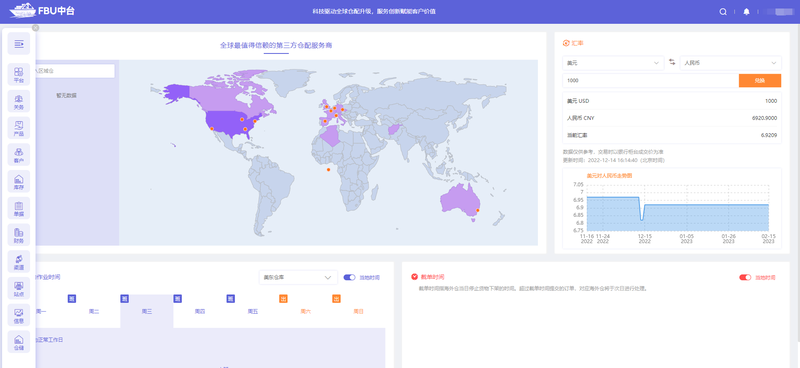
Task: Open the 人民币 target currency dropdown
Action: click(731, 63)
